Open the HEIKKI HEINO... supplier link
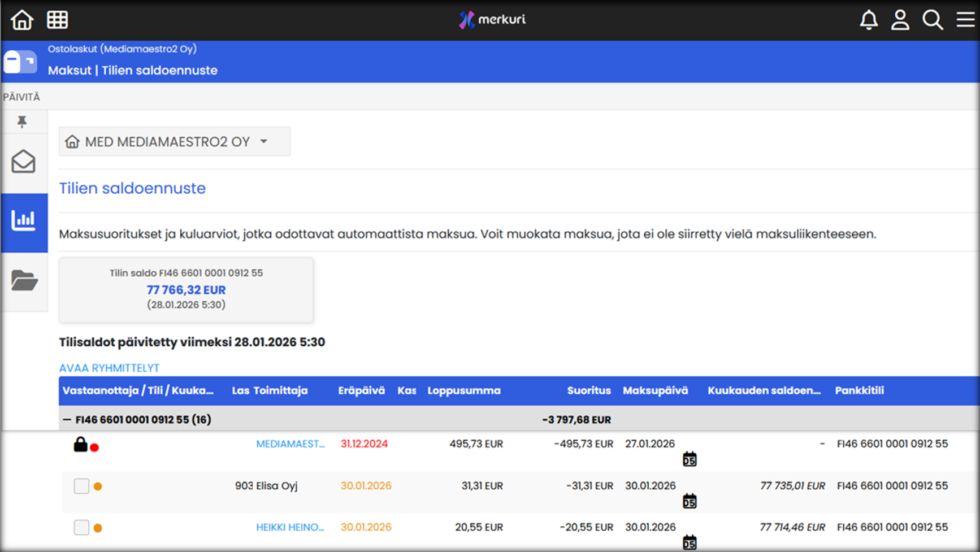 (x=290, y=527)
